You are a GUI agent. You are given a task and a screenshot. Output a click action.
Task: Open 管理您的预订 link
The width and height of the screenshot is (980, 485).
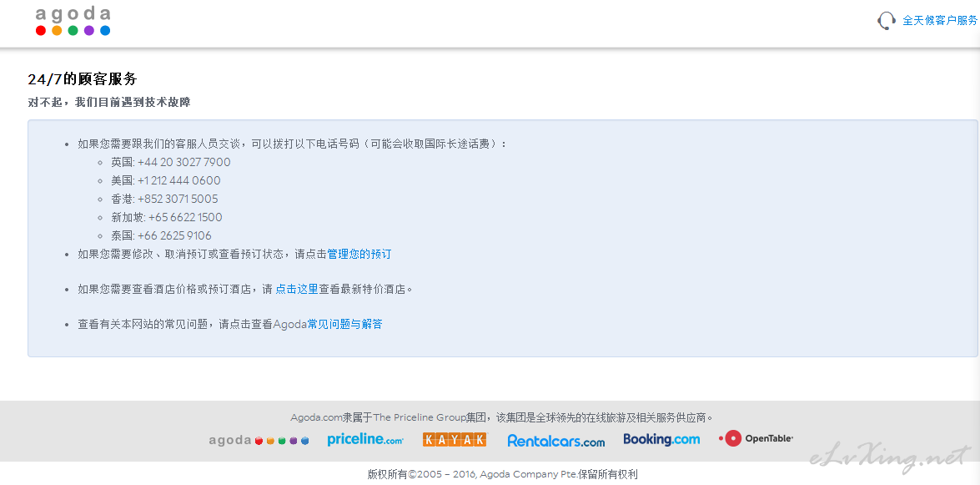[359, 254]
